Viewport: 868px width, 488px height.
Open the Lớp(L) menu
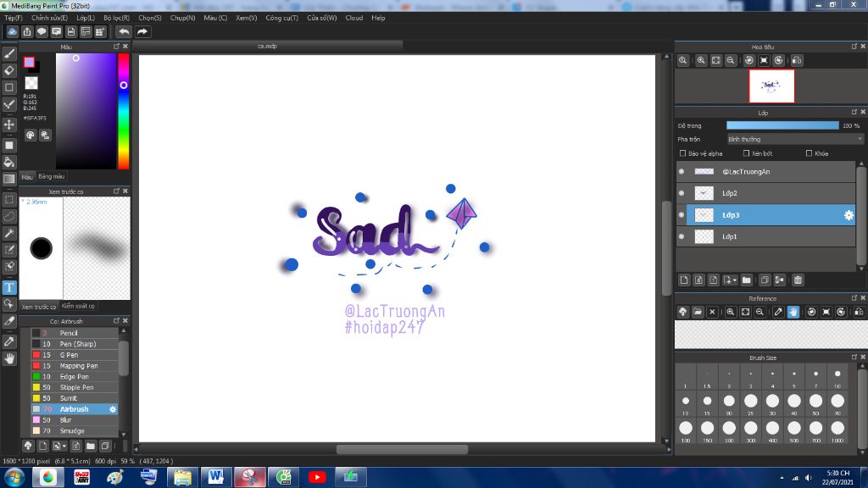pyautogui.click(x=86, y=18)
